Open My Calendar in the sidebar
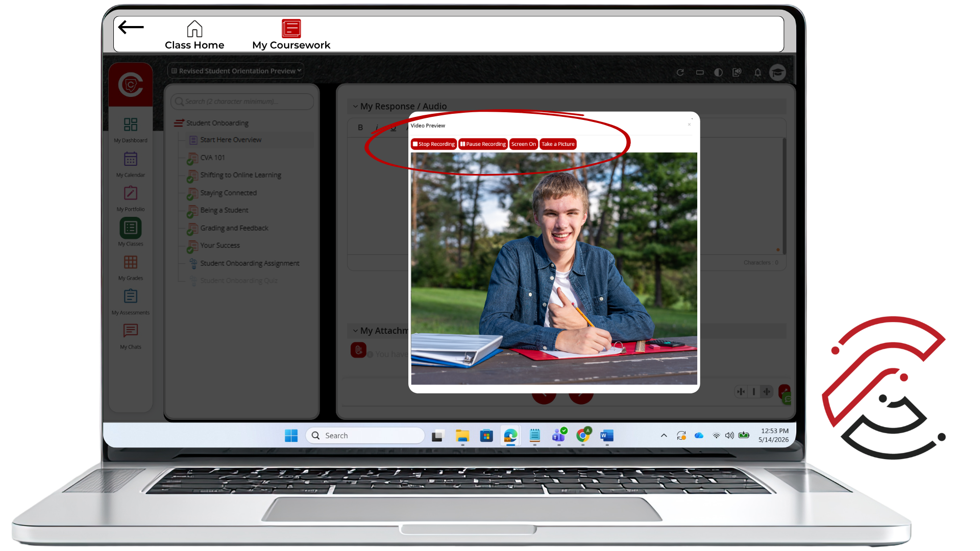 tap(131, 164)
